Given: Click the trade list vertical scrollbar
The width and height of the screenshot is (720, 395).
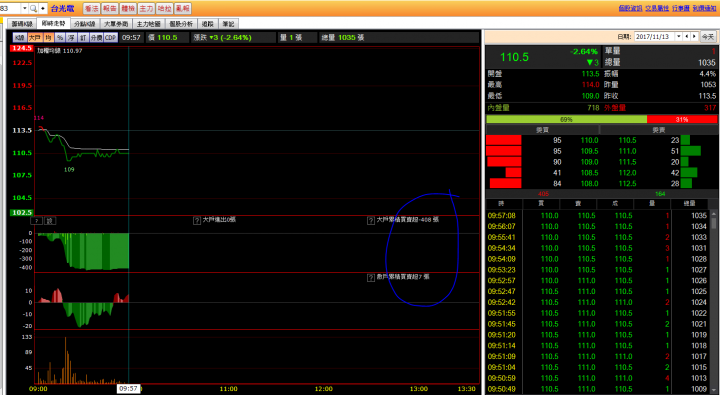Looking at the screenshot, I should 714,302.
